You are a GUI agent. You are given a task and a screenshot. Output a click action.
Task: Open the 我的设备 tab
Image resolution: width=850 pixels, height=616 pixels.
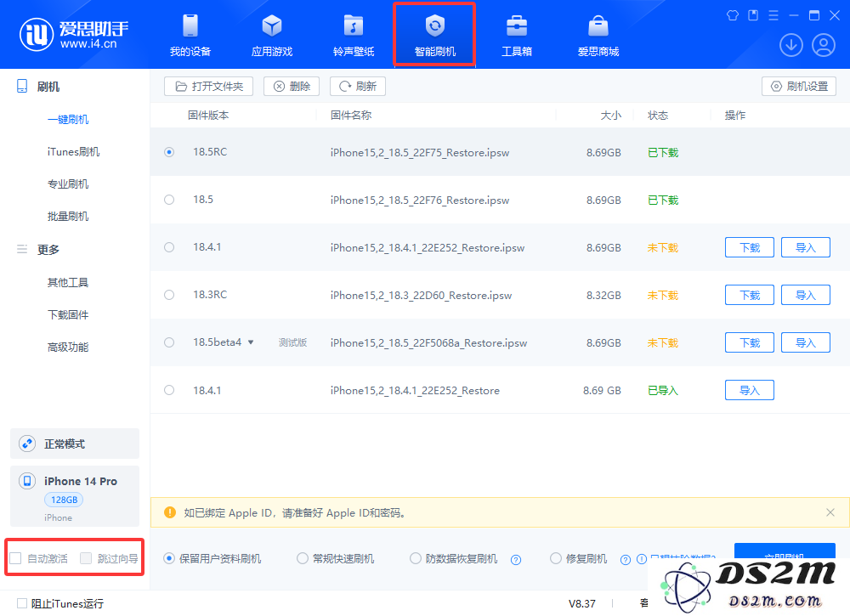click(190, 36)
